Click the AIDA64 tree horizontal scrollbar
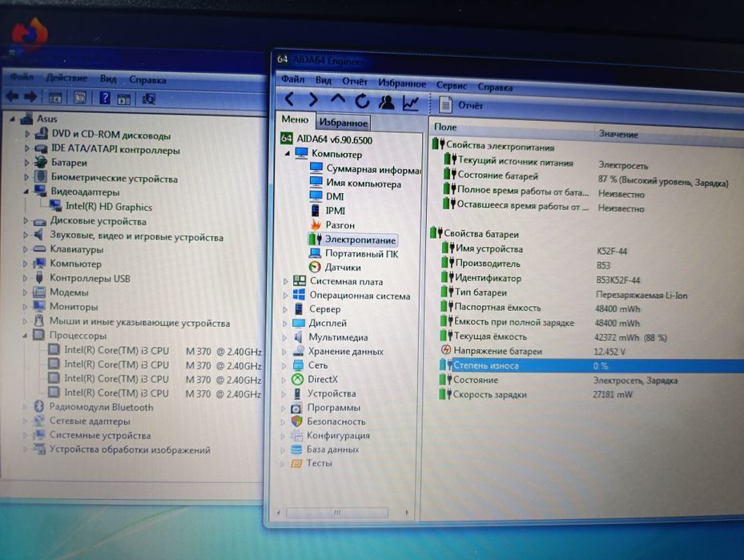Viewport: 744px width, 560px height. point(337,513)
